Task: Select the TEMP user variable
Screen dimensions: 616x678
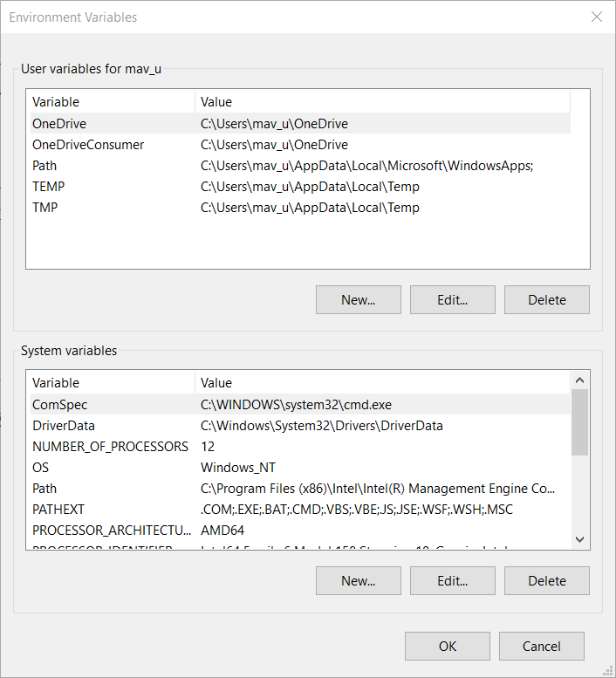Action: coord(49,187)
